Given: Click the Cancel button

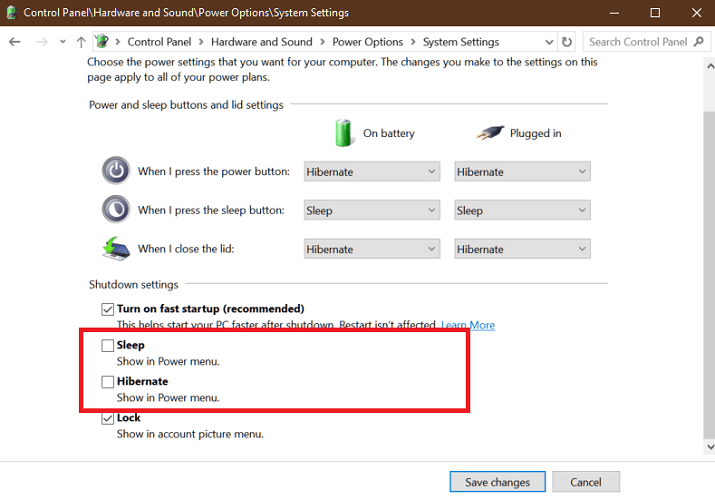Looking at the screenshot, I should tap(586, 482).
